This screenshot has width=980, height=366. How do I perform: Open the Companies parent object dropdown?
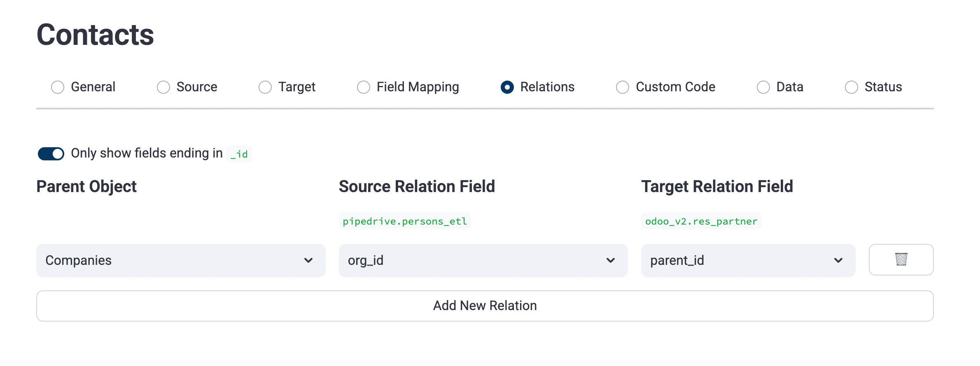[x=181, y=260]
